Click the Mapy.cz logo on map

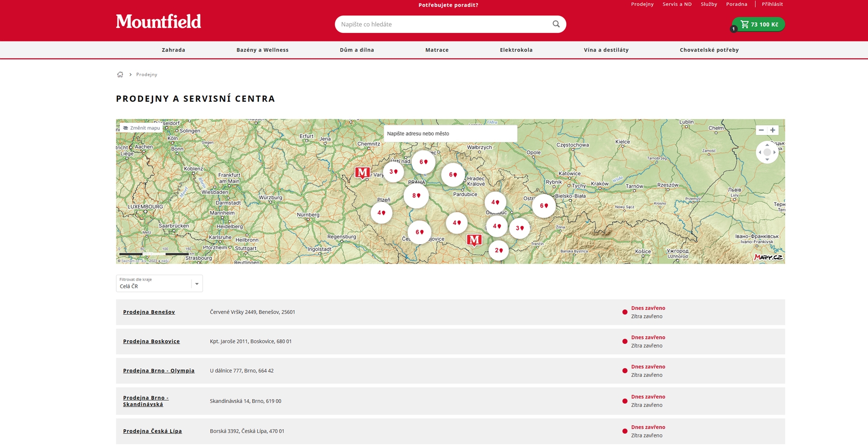[768, 257]
